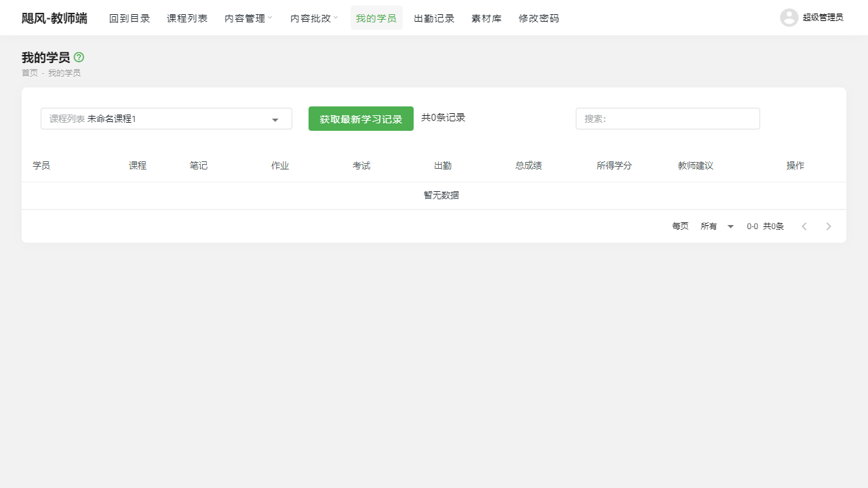The height and width of the screenshot is (488, 868).
Task: Select the 我的学员 navigation item
Action: pos(376,18)
